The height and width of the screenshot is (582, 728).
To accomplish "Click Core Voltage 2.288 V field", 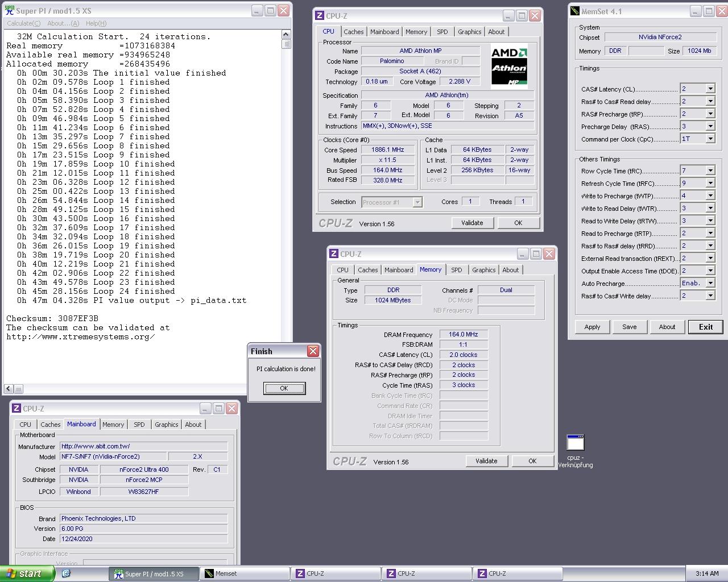I will [x=461, y=82].
